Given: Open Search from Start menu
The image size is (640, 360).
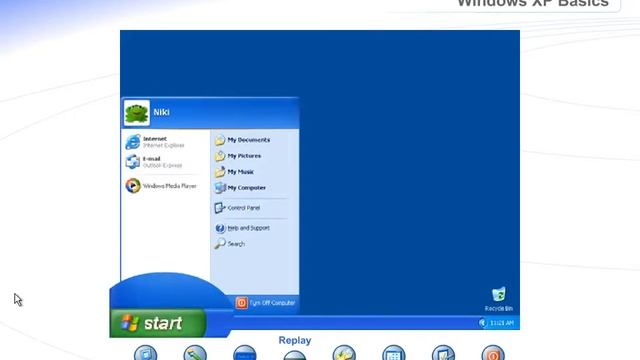Looking at the screenshot, I should (230, 244).
